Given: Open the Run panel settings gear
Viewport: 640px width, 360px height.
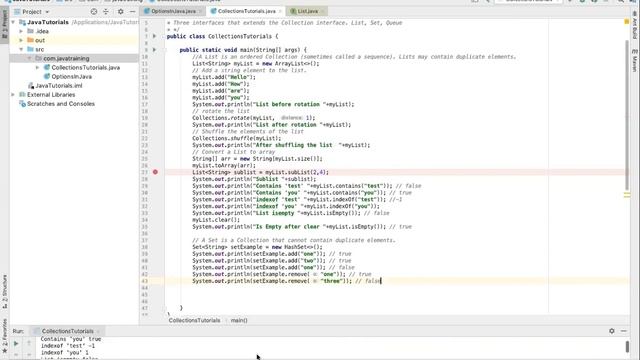Looking at the screenshot, I should 611,331.
